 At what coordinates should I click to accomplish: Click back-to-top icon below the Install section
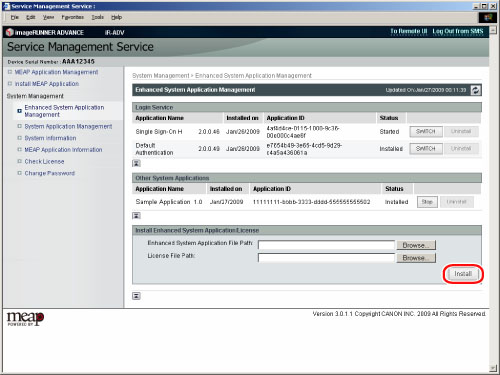(136, 296)
